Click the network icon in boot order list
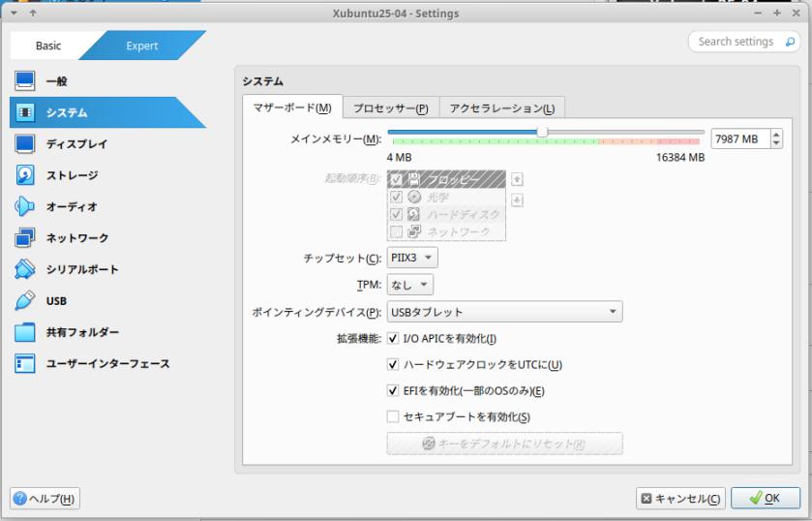 point(414,231)
